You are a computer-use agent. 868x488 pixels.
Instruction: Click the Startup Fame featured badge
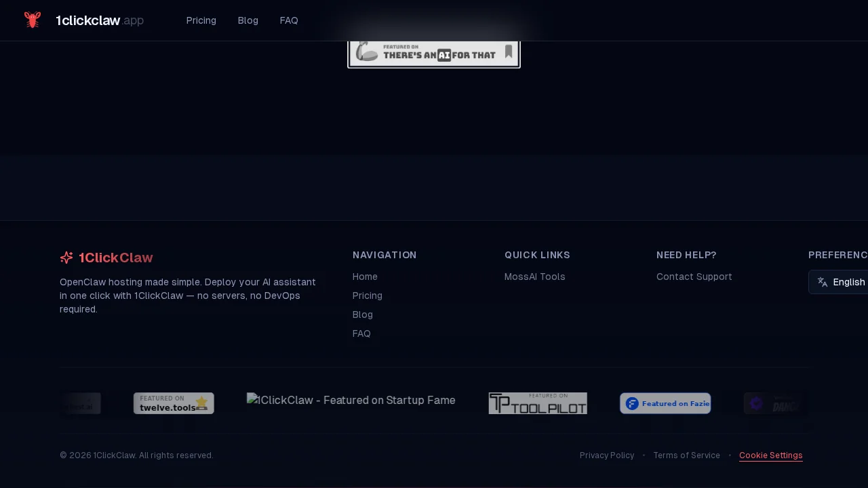point(351,400)
